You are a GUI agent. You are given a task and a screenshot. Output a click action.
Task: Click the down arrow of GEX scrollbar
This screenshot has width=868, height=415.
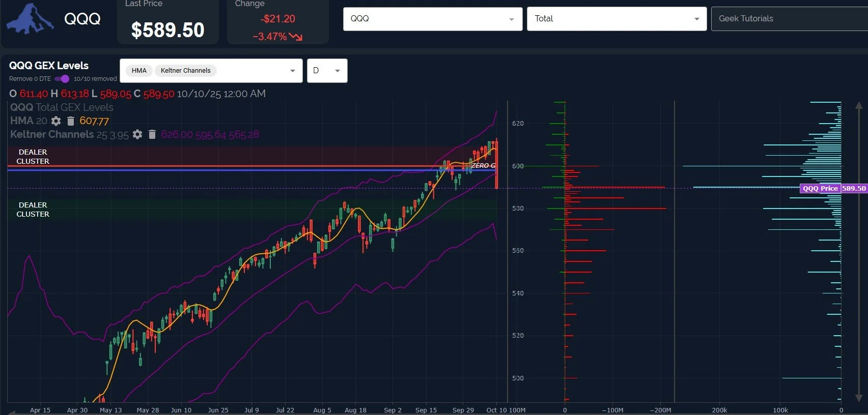(x=859, y=398)
